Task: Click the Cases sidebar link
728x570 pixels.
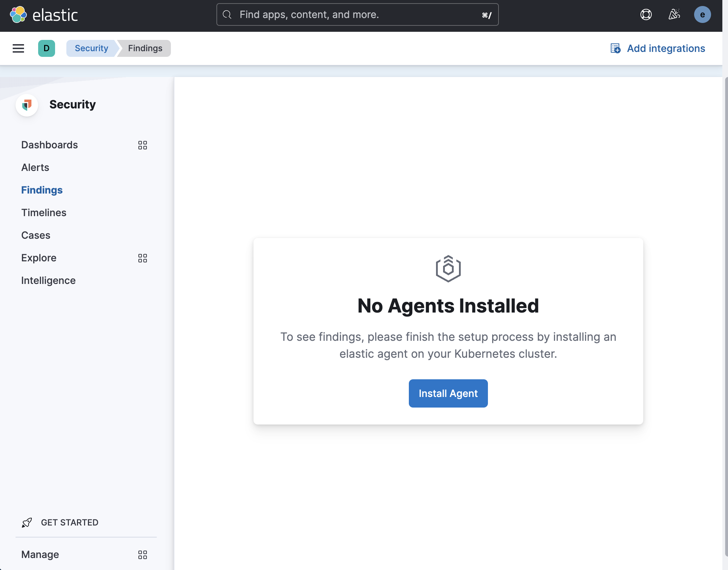Action: click(35, 235)
